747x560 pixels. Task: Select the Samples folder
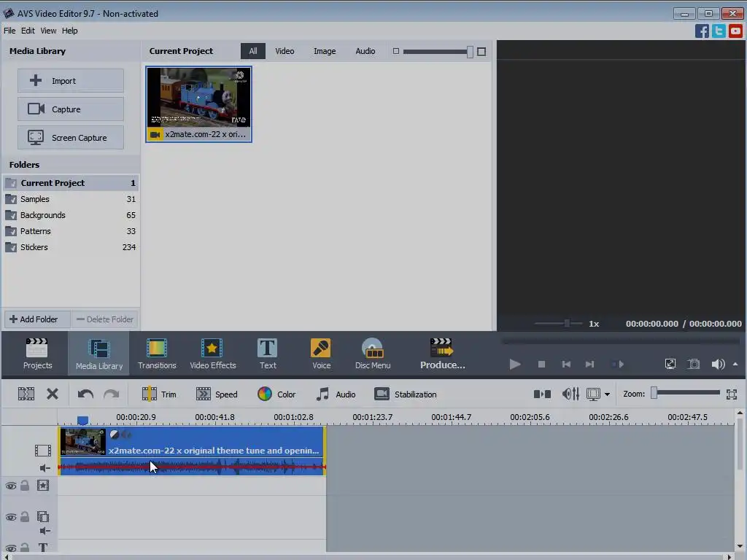point(71,199)
